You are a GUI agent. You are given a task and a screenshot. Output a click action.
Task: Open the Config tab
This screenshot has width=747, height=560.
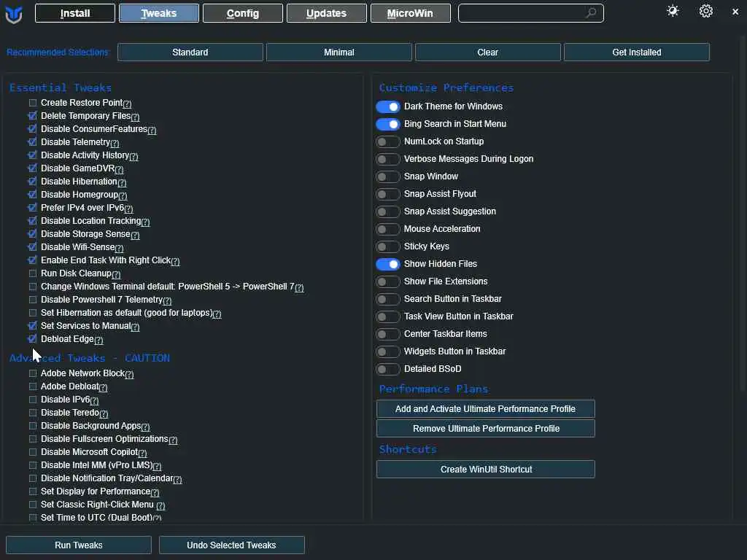pos(242,13)
